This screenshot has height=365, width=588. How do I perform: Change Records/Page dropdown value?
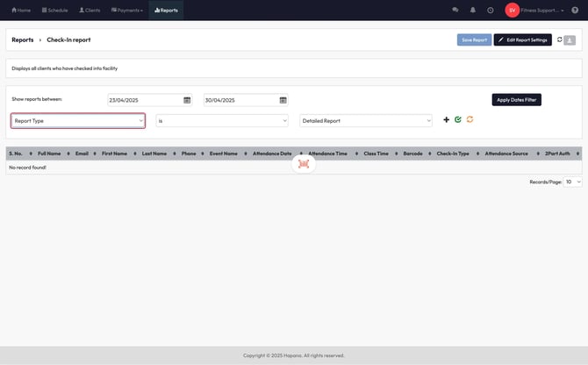(572, 182)
